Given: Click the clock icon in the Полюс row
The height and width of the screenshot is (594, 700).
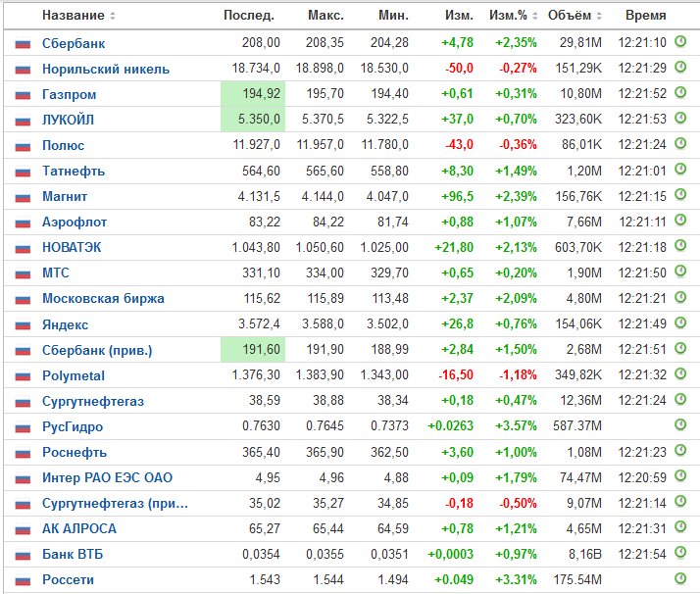Looking at the screenshot, I should [680, 143].
